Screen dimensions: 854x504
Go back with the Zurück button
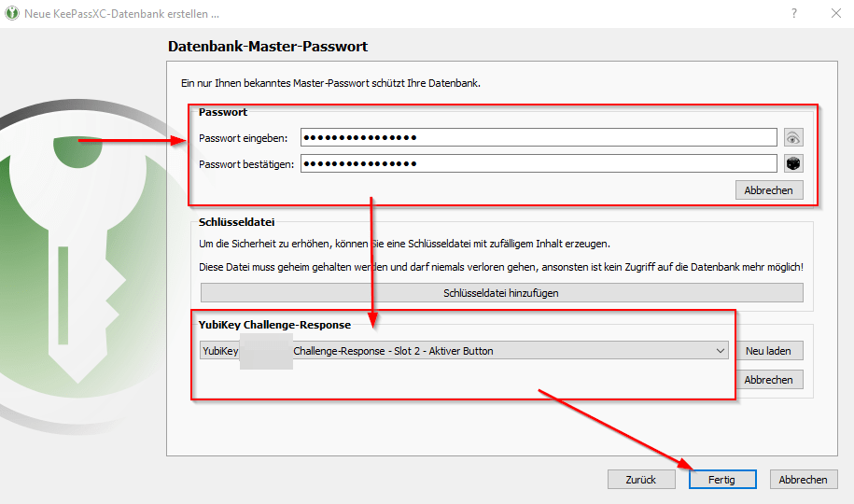(641, 480)
